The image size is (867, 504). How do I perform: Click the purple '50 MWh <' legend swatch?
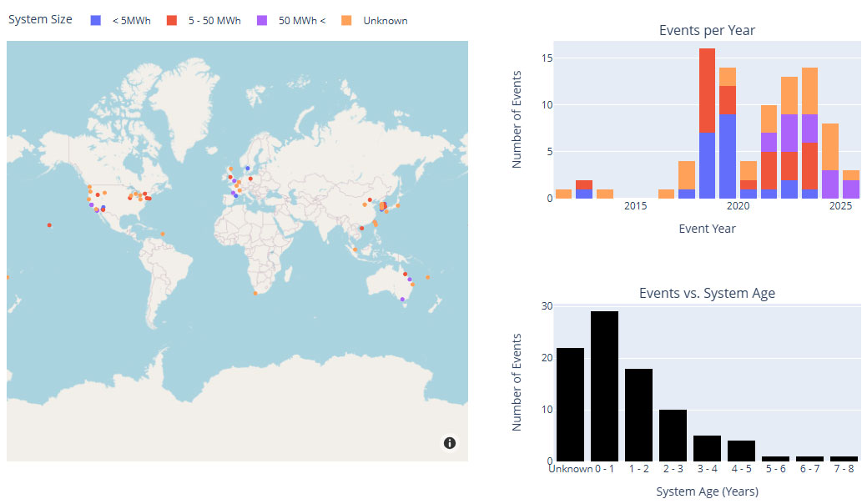click(x=262, y=21)
